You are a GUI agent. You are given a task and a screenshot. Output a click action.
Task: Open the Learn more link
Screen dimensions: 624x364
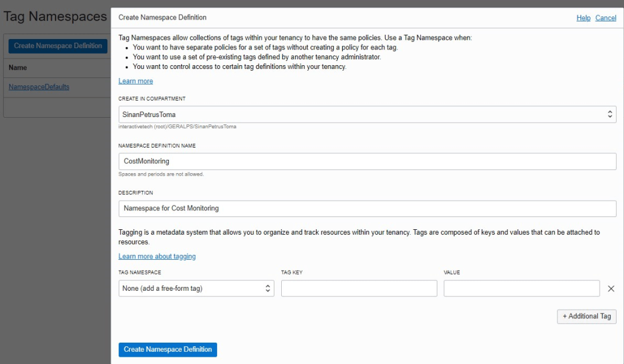pyautogui.click(x=135, y=81)
